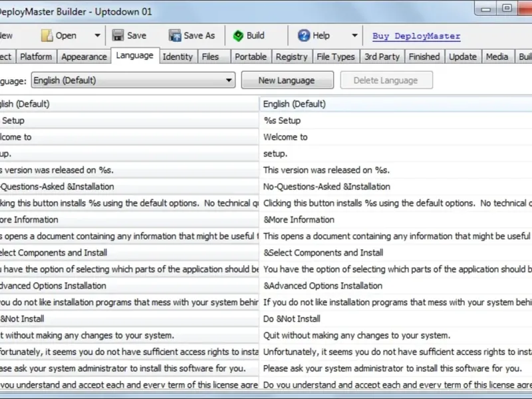Select right cell 'Unfortunately, it seems you do not'
This screenshot has width=532, height=399.
click(x=396, y=352)
